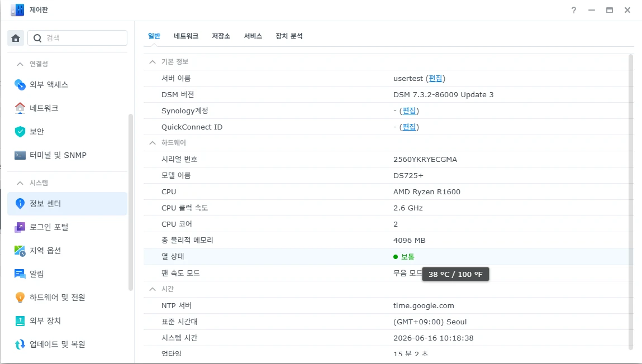This screenshot has height=364, width=642.
Task: Open Hardware & Power (하드웨어 및 전원) icon
Action: [20, 298]
